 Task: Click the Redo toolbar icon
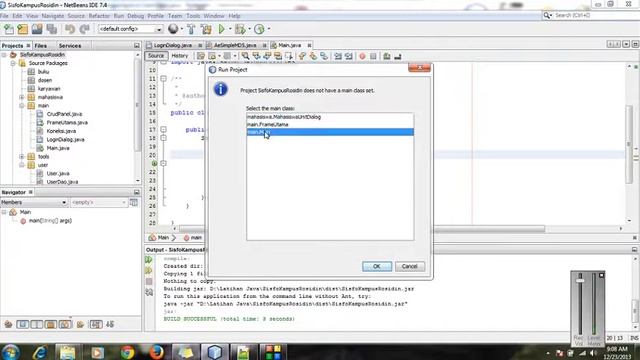84,29
